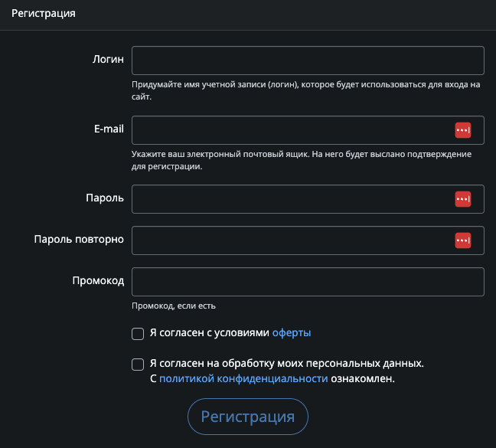Click the Пароль повторно input field

tap(291, 240)
